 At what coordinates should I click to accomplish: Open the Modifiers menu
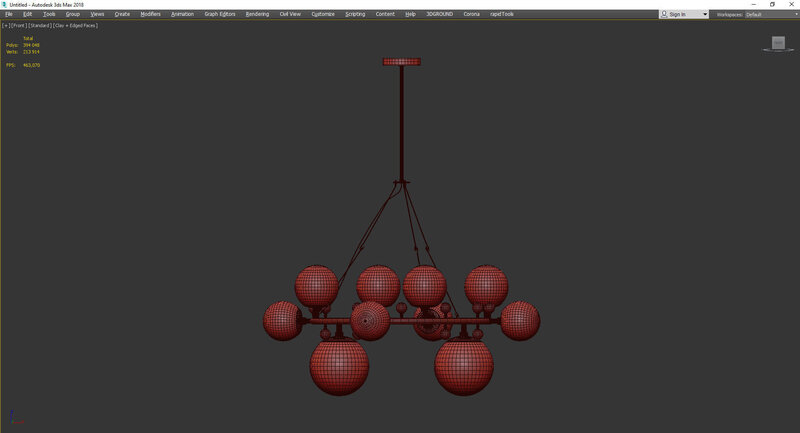(x=150, y=14)
